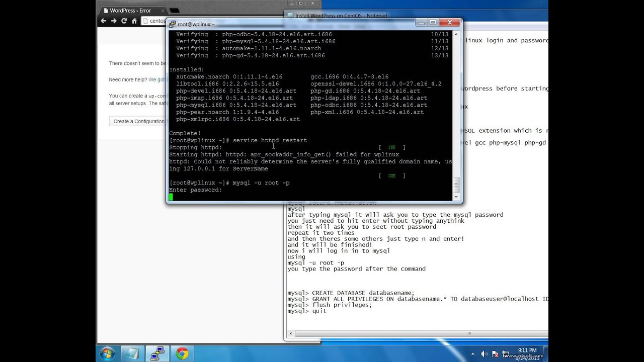Viewport: 644px width, 362px height.
Task: Click the PuTTY scrollbar up arrow
Action: 457,34
